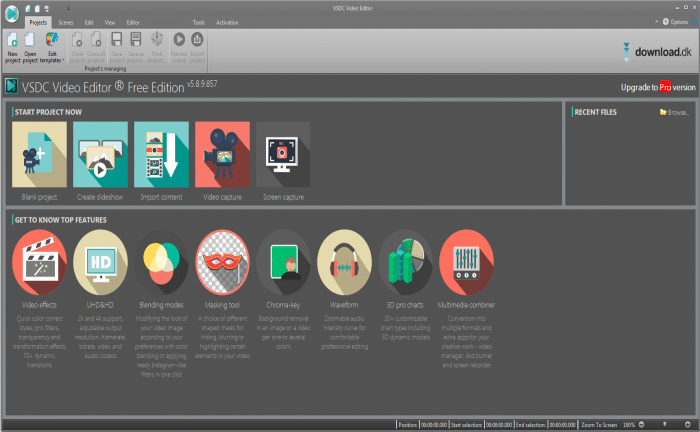Collapse the ribbon with the caret arrow
Viewport: 700px width, 432px height.
tap(656, 21)
